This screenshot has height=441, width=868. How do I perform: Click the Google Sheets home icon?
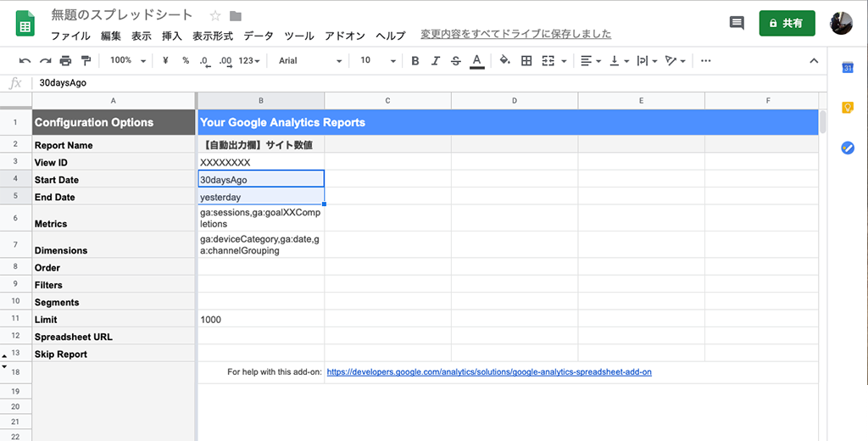[25, 25]
